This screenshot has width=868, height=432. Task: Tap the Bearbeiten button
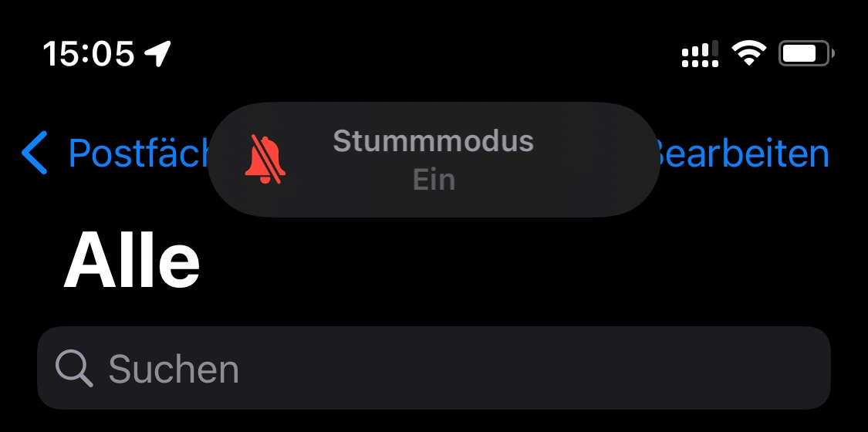pyautogui.click(x=741, y=153)
